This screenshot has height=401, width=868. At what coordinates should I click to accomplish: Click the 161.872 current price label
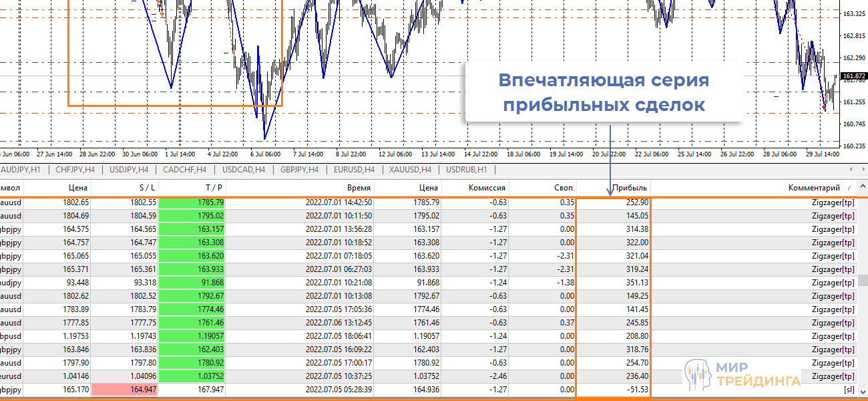854,76
